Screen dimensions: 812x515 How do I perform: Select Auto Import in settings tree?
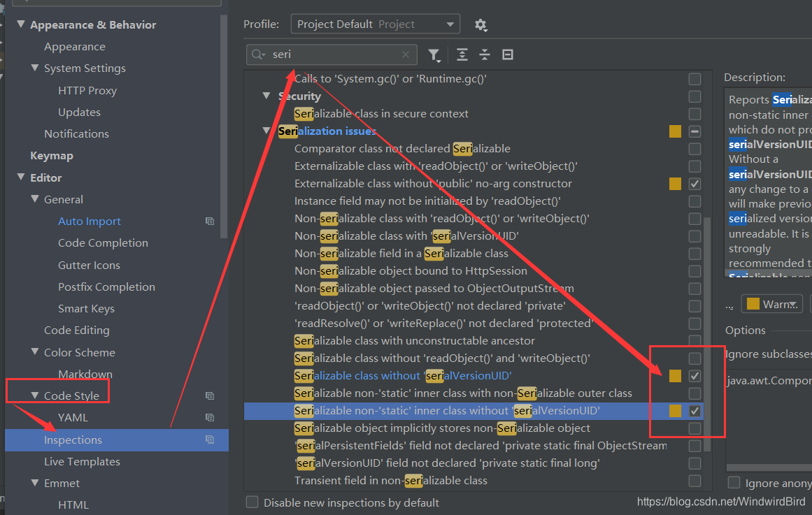tap(89, 222)
